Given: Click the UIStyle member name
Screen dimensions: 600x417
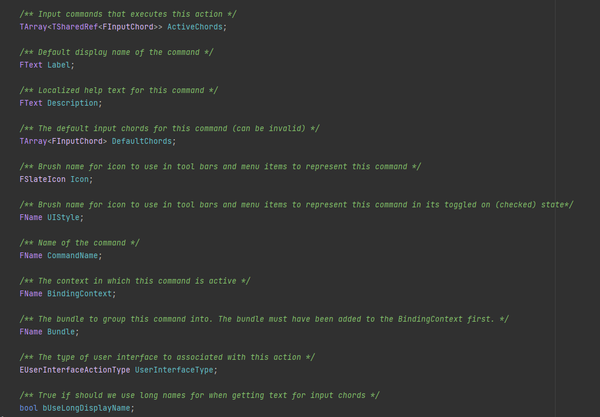Looking at the screenshot, I should (x=65, y=217).
